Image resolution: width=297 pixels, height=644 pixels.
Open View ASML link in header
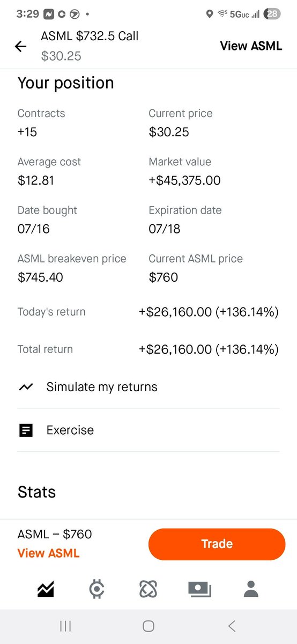[251, 46]
